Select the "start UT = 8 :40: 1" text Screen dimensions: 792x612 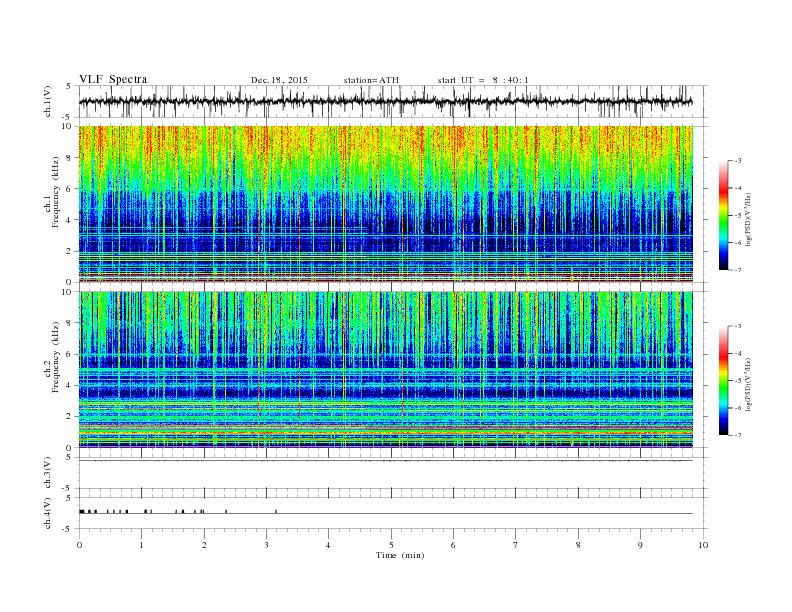(x=483, y=80)
